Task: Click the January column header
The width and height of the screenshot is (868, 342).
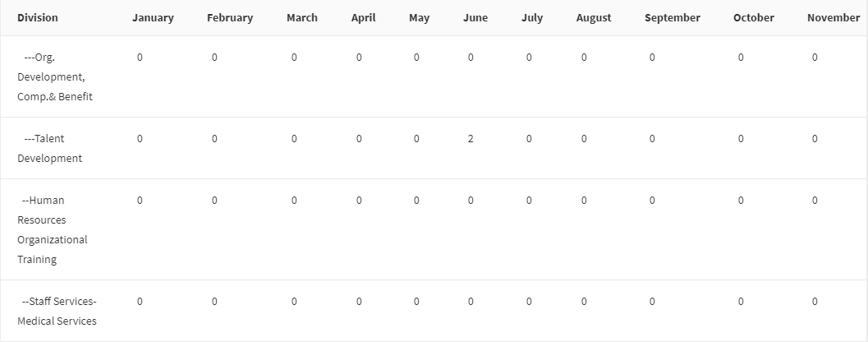Action: point(153,18)
